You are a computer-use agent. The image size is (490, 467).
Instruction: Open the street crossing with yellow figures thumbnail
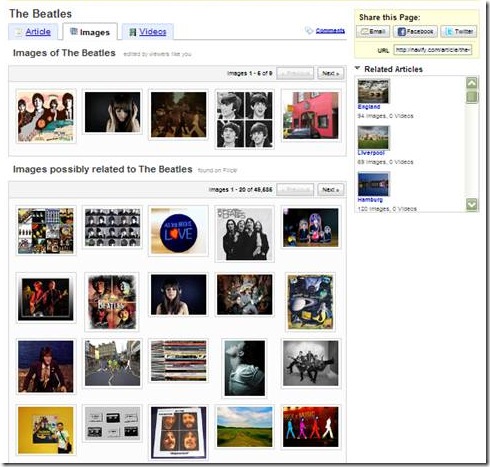[112, 363]
